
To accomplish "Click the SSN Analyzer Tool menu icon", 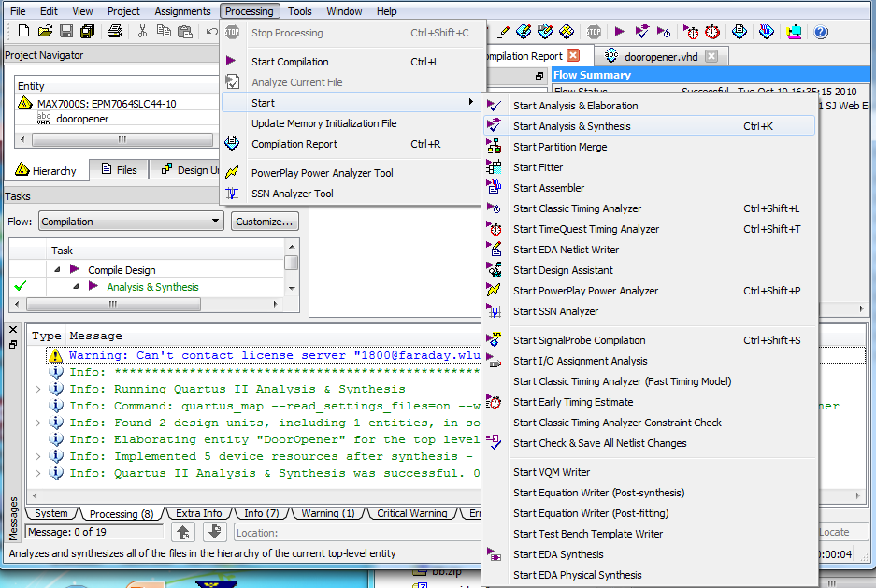I will (233, 194).
